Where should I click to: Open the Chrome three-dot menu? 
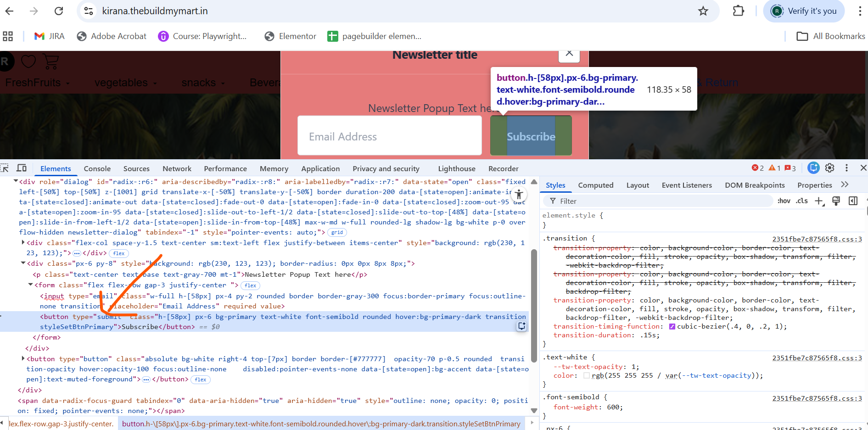tap(860, 11)
